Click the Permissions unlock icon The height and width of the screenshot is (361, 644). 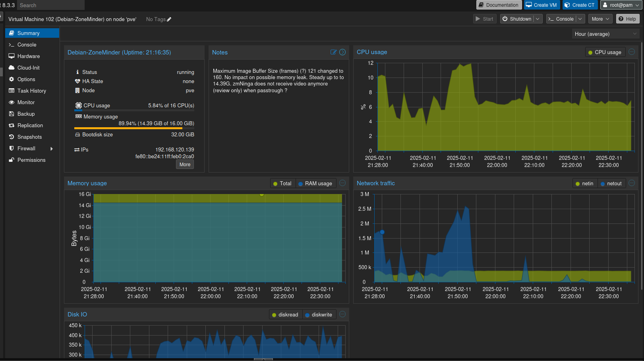[12, 160]
